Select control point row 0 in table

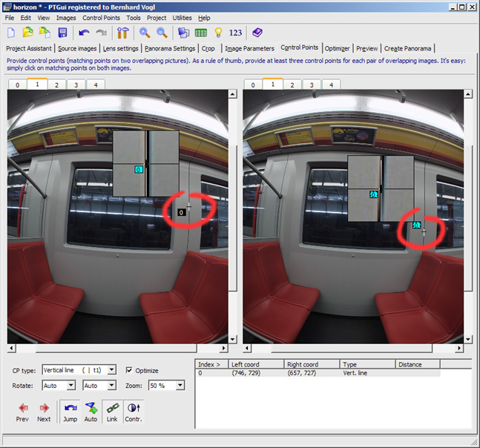(297, 374)
